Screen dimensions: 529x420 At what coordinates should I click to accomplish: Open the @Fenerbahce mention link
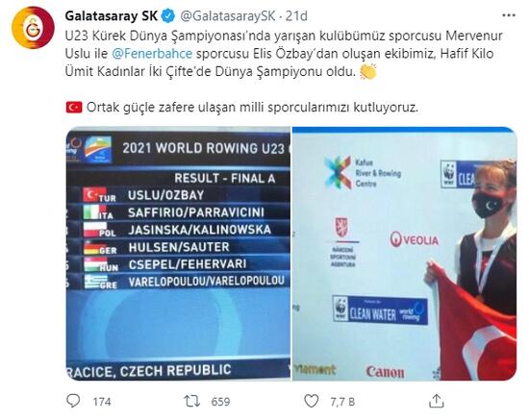pyautogui.click(x=152, y=54)
